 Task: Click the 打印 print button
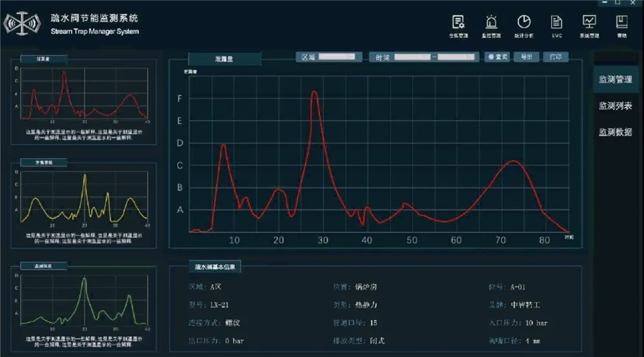point(556,57)
